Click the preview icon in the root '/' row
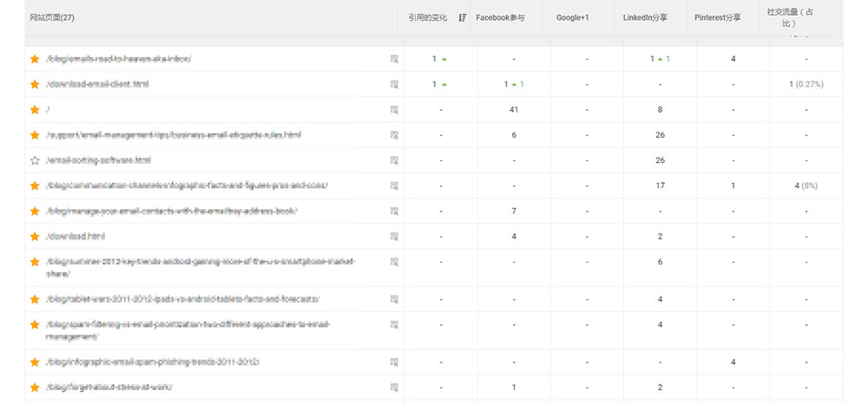 point(394,110)
